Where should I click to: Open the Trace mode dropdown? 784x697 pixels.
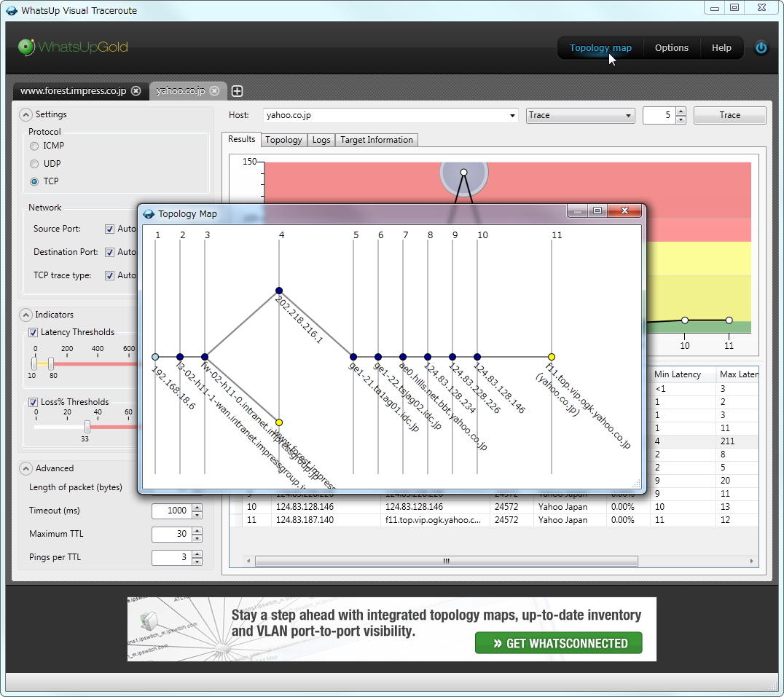click(628, 115)
